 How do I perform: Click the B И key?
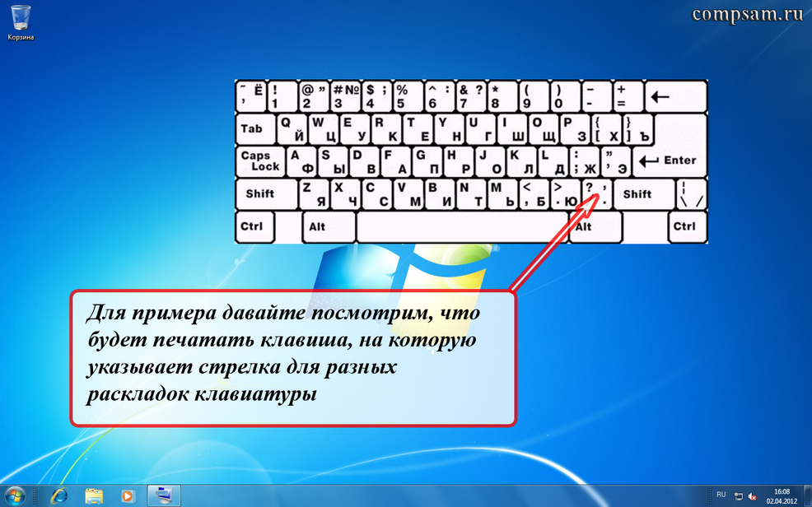pyautogui.click(x=439, y=194)
